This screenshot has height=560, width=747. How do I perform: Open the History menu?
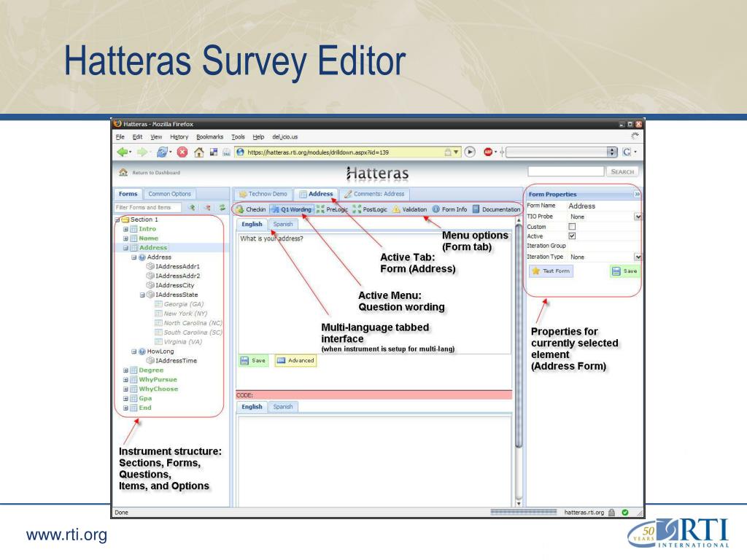179,136
